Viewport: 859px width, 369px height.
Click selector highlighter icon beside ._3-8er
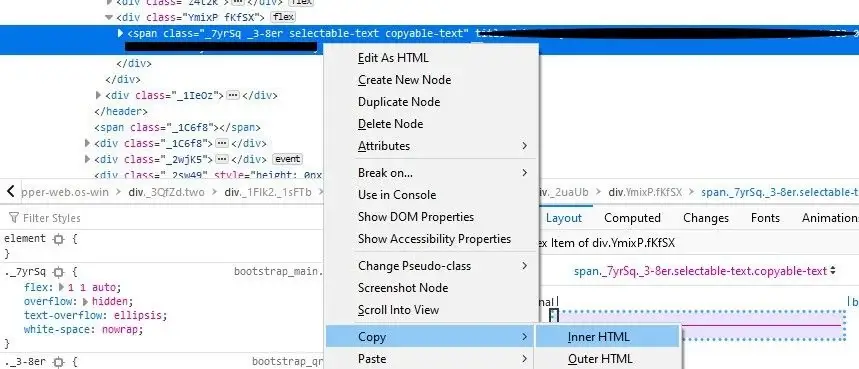click(x=59, y=362)
